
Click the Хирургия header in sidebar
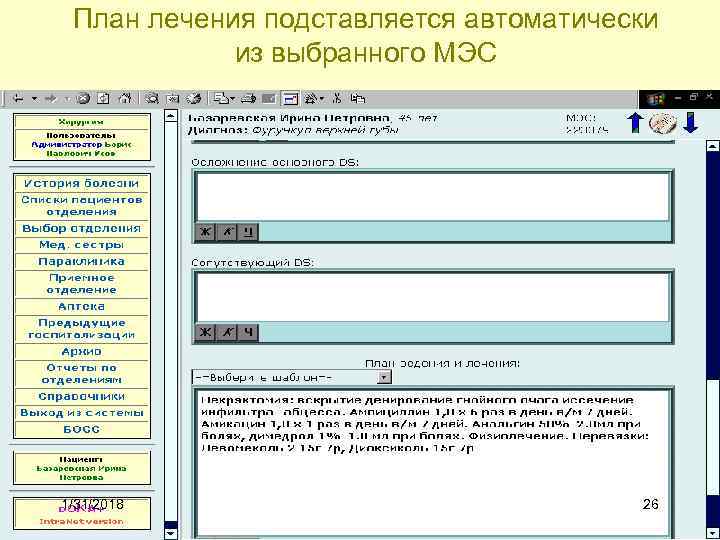pos(81,122)
